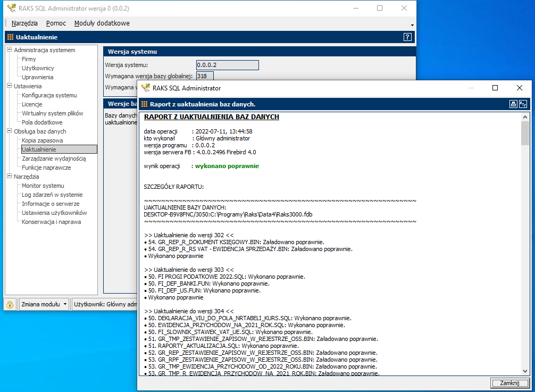Select Monitor systemu in the tree
Viewport: 535px width, 392px height.
pyautogui.click(x=43, y=186)
